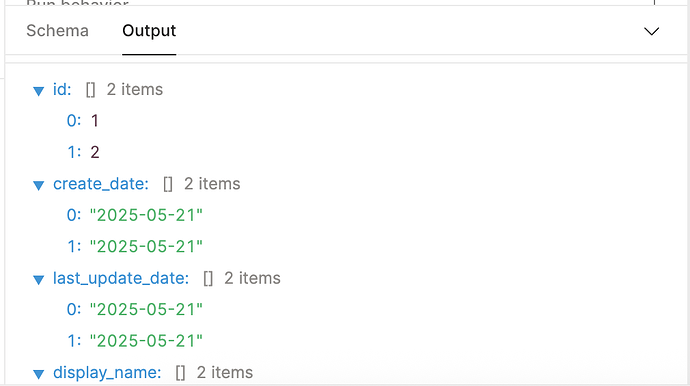Select first create_date value "2025-05-21"
The width and height of the screenshot is (690, 386).
pyautogui.click(x=146, y=215)
